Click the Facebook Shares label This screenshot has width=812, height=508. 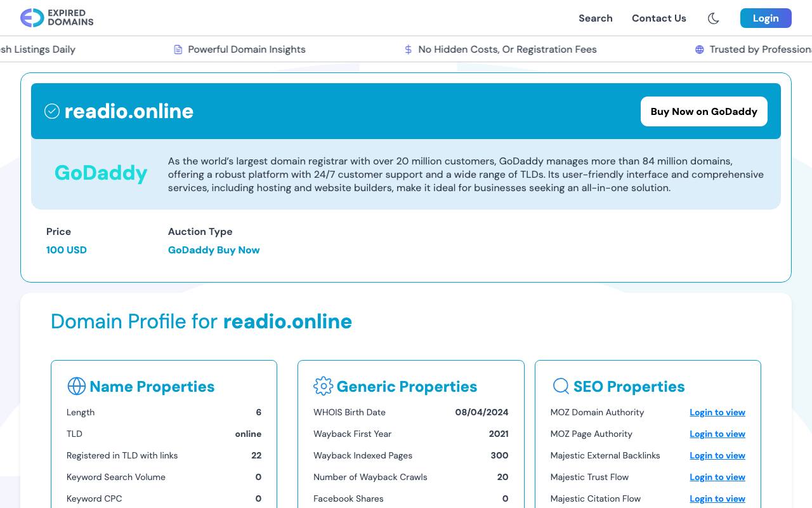click(x=348, y=498)
